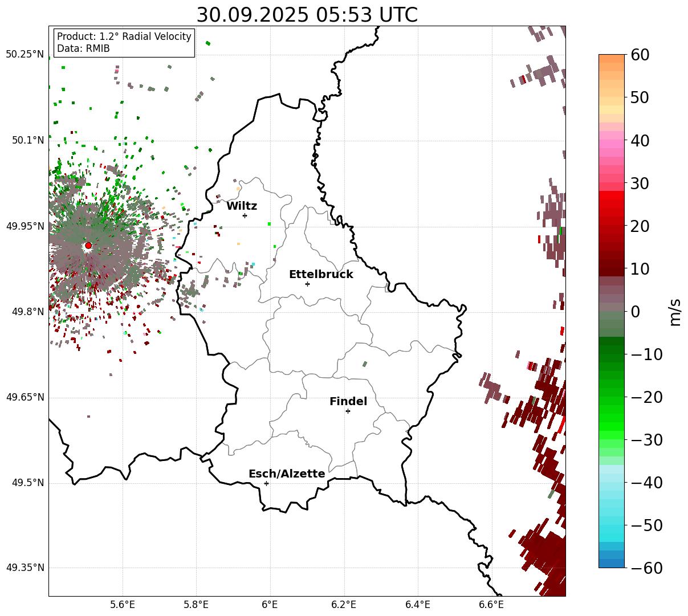Click the 50.1°N latitude tick label
This screenshot has width=688, height=616.
coord(27,140)
